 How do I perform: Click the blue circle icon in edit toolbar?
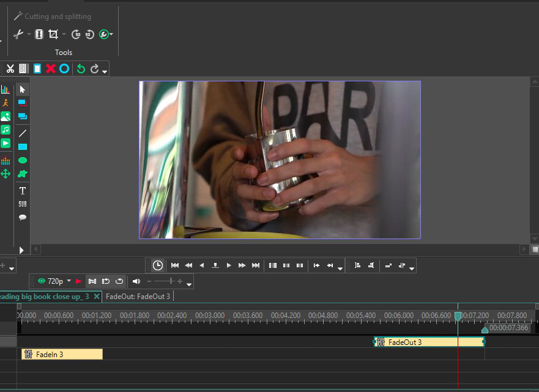click(x=64, y=68)
